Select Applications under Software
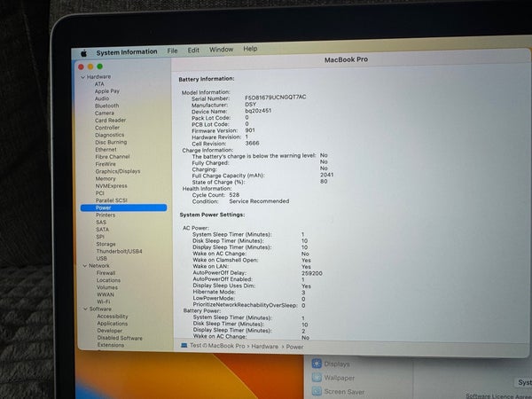Screen dimensions: 532x399 tap(113, 324)
